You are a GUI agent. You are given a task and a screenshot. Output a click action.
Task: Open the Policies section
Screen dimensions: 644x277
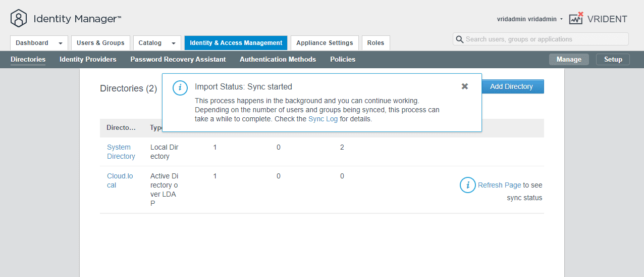[x=343, y=59]
